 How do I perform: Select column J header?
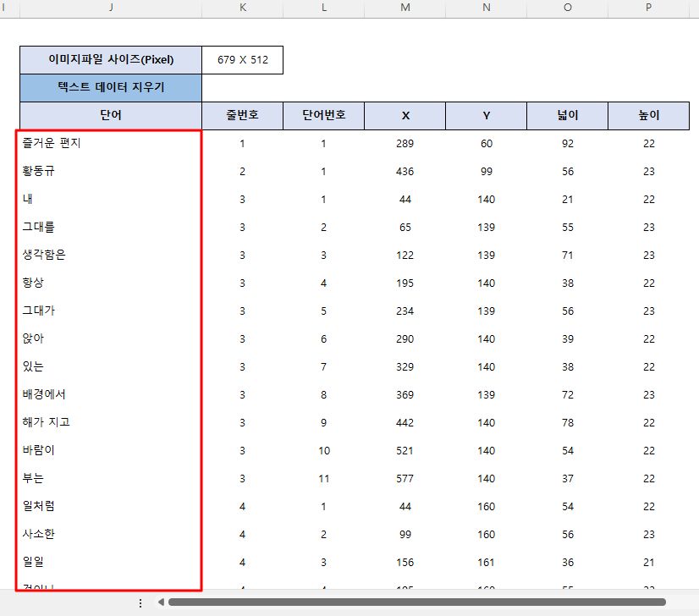click(111, 8)
